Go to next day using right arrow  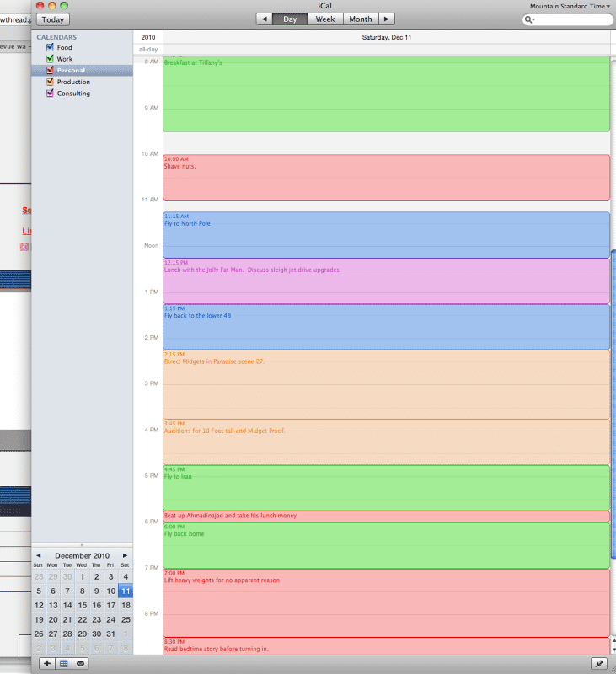tap(387, 19)
